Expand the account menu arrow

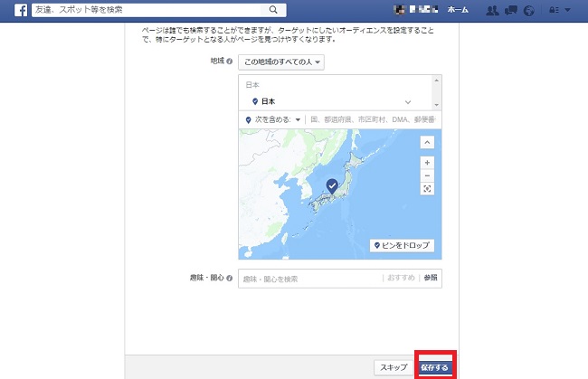point(567,10)
